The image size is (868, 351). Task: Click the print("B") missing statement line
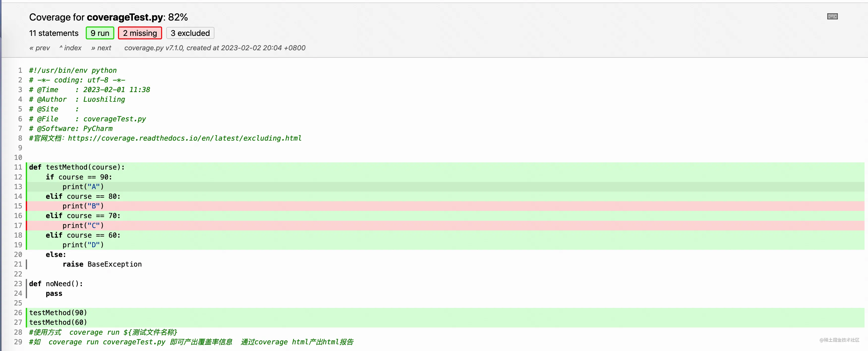tap(83, 206)
